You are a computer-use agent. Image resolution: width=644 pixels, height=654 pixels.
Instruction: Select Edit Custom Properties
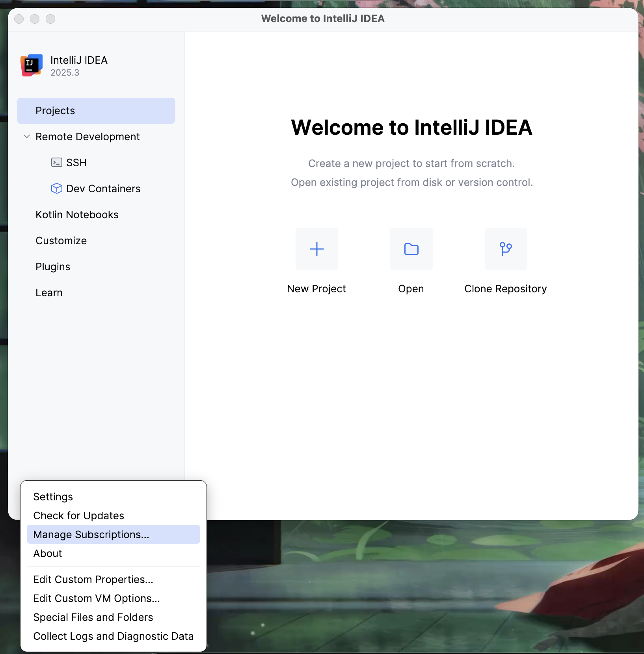93,579
